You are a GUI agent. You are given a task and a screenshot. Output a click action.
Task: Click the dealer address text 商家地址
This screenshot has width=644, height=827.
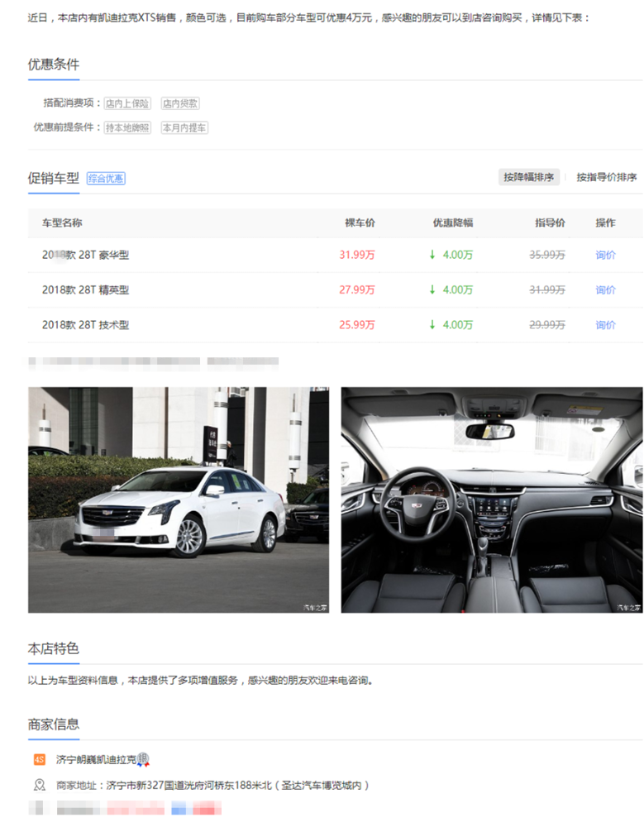[x=212, y=786]
